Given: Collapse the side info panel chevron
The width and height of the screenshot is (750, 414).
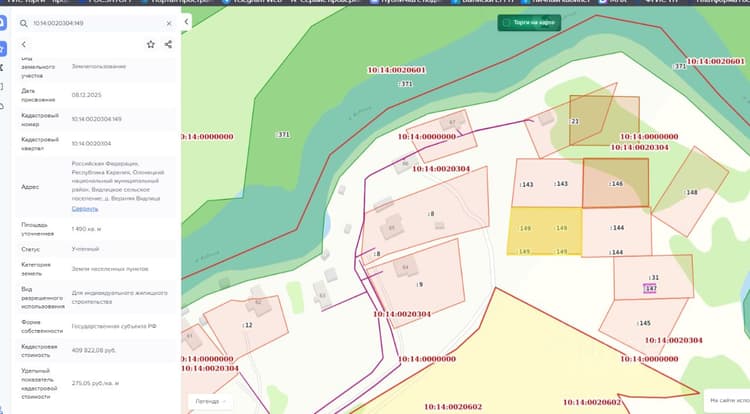Looking at the screenshot, I should click(186, 22).
